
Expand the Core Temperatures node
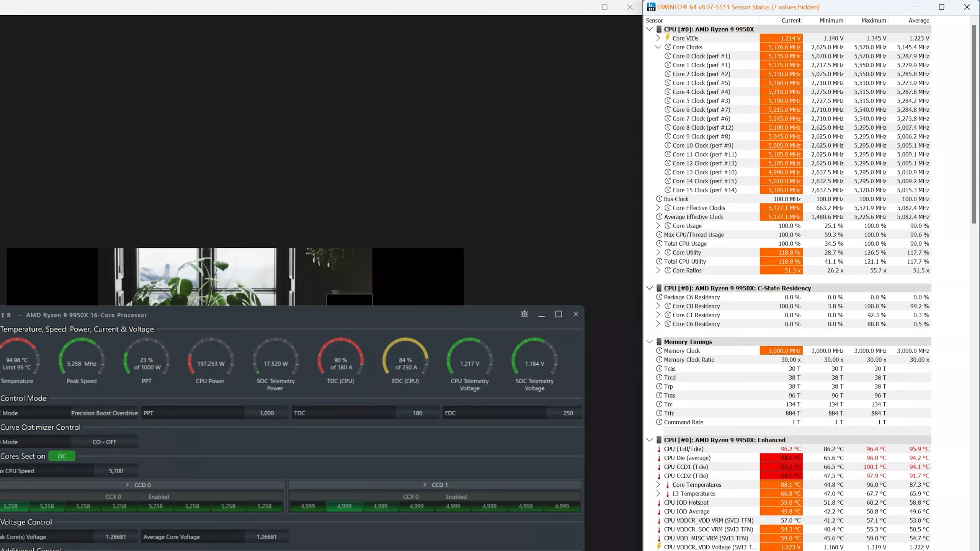click(658, 485)
